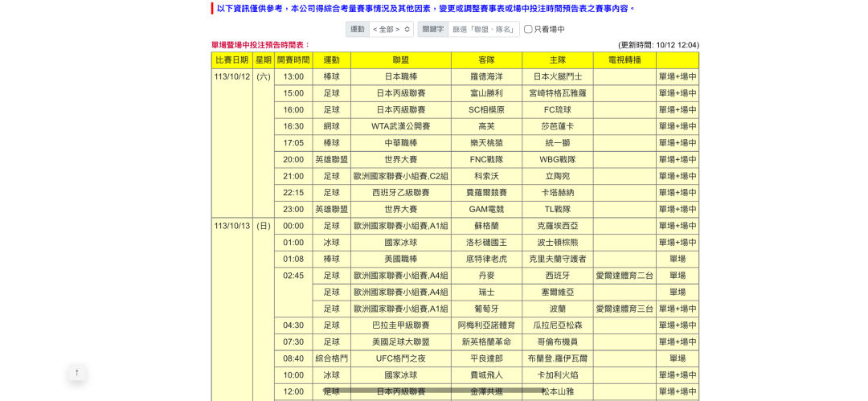868x401 pixels.
Task: Click the 聯盟 column header
Action: click(401, 59)
